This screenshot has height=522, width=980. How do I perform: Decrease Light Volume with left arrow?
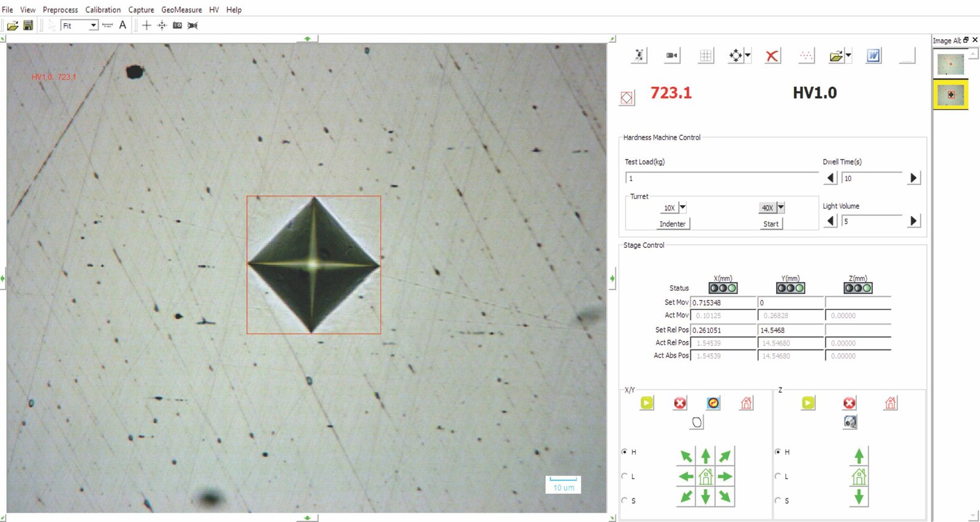click(x=831, y=221)
